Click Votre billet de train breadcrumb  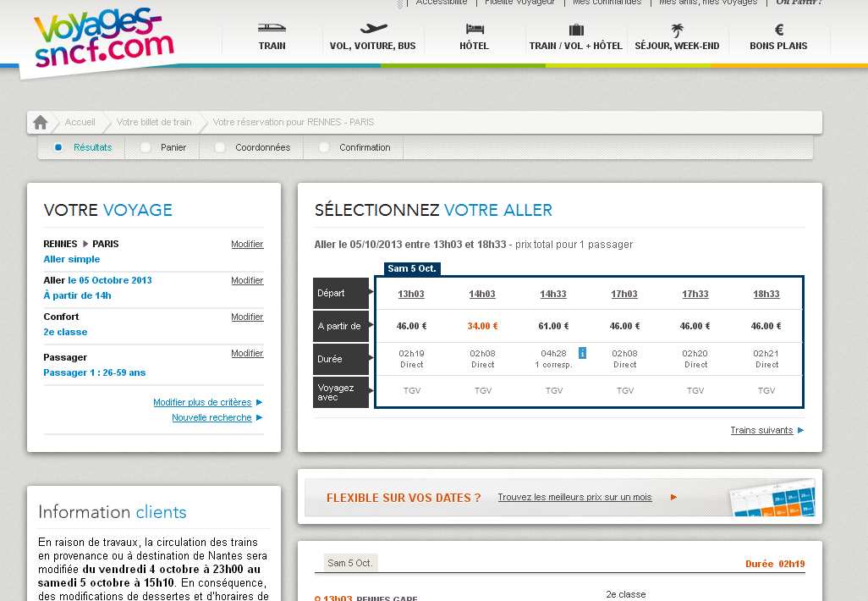pyautogui.click(x=154, y=123)
